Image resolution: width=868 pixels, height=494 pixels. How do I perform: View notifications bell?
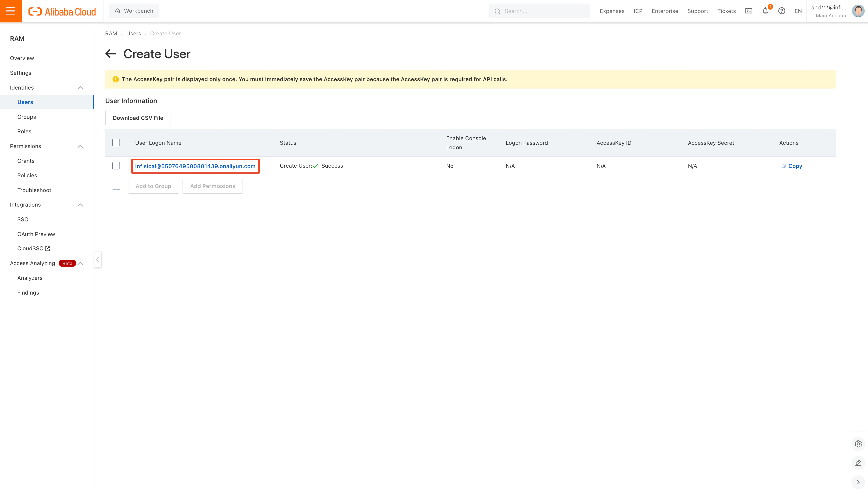[x=765, y=11]
